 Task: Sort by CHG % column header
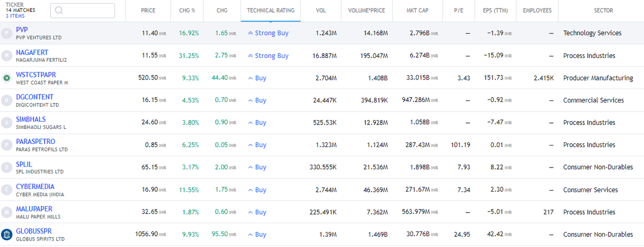coord(188,11)
